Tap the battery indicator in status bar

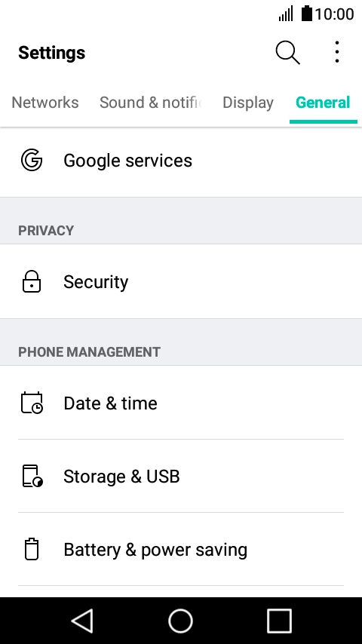pos(306,14)
